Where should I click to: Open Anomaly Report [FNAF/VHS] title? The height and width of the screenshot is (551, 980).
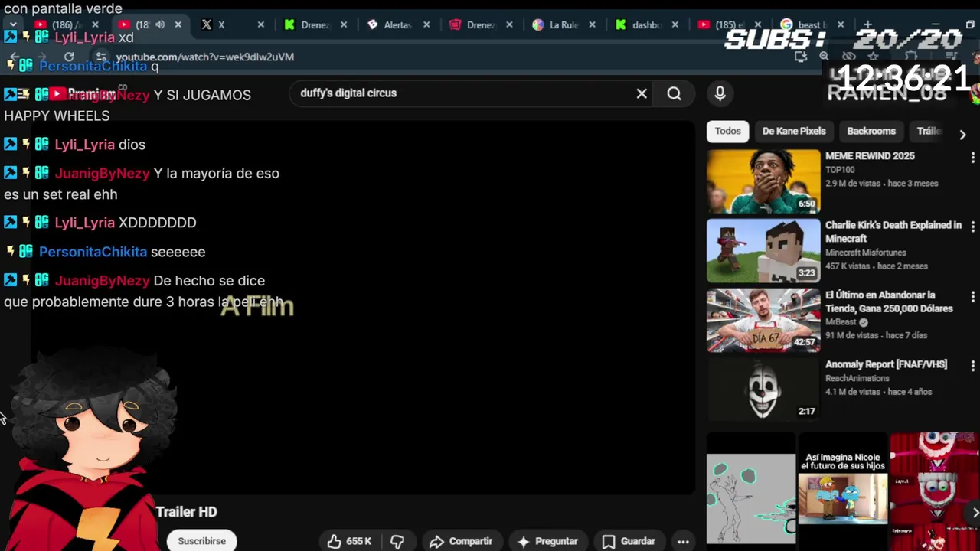click(886, 365)
